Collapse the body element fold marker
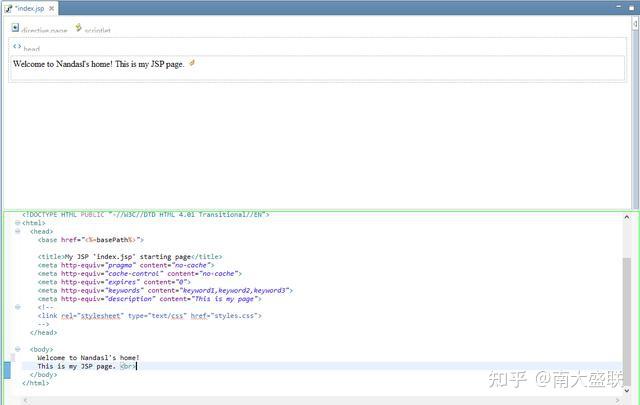 (x=18, y=349)
